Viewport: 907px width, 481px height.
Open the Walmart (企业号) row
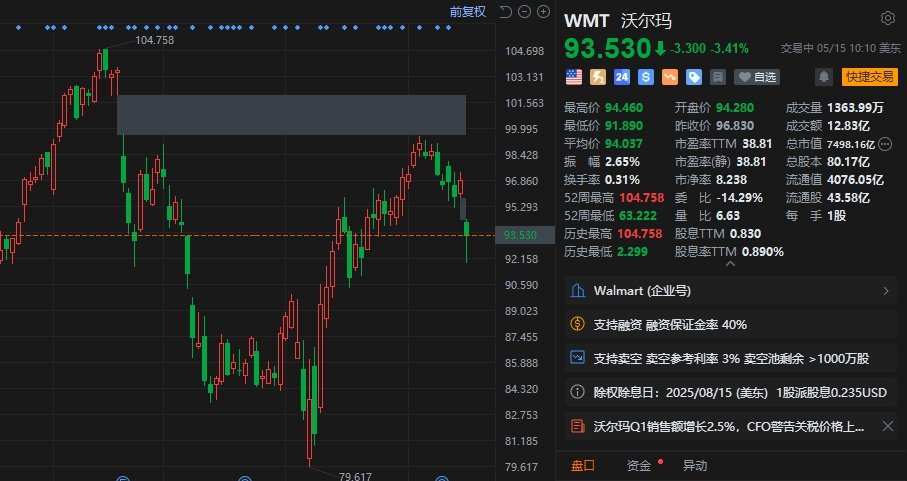(x=731, y=291)
